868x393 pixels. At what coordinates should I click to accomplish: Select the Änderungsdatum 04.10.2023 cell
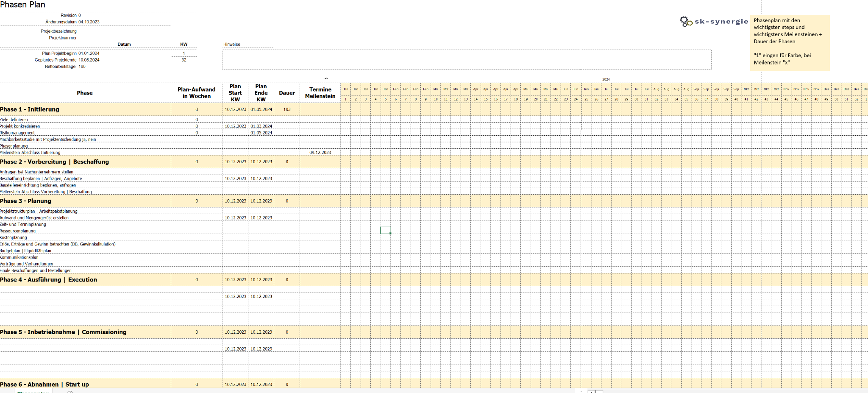[89, 22]
